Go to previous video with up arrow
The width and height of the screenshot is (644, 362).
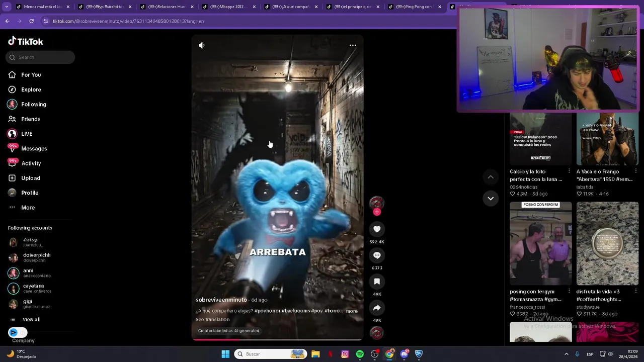point(491,177)
